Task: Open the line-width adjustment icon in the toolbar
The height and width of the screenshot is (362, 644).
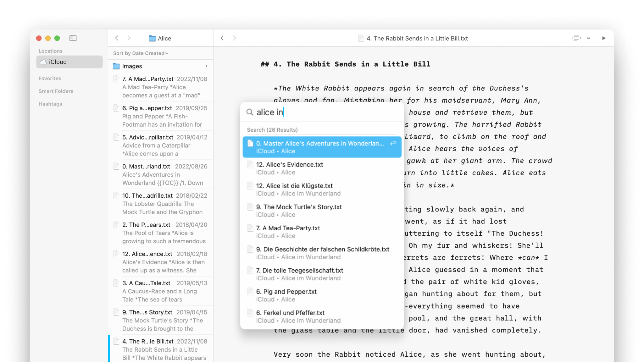Action: (x=576, y=38)
